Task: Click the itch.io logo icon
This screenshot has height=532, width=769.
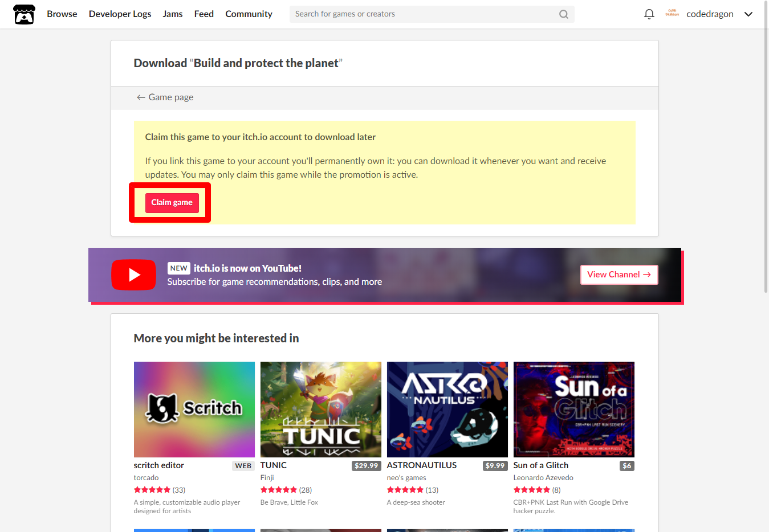Action: 24,14
